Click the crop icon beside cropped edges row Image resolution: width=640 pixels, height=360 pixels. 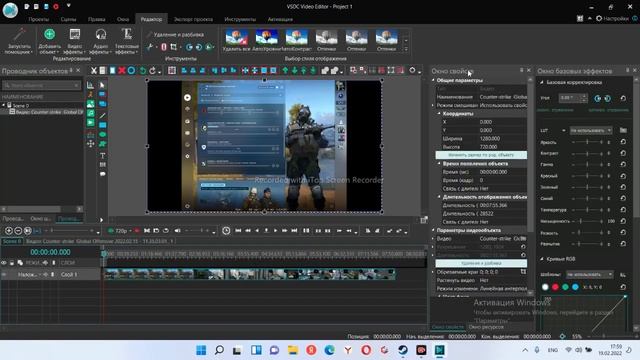click(x=523, y=272)
